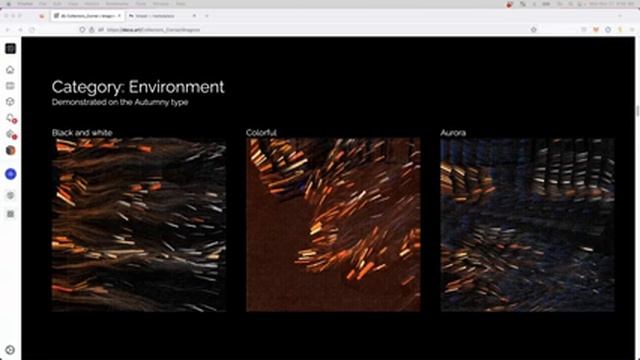Click the blue circle icon in sidebar
Viewport: 640px width, 360px height.
coord(11,174)
